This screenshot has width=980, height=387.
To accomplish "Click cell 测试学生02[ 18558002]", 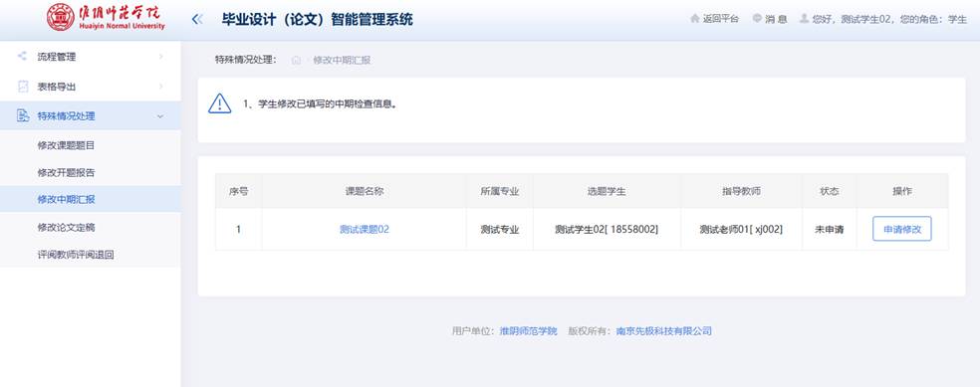I will coord(607,229).
